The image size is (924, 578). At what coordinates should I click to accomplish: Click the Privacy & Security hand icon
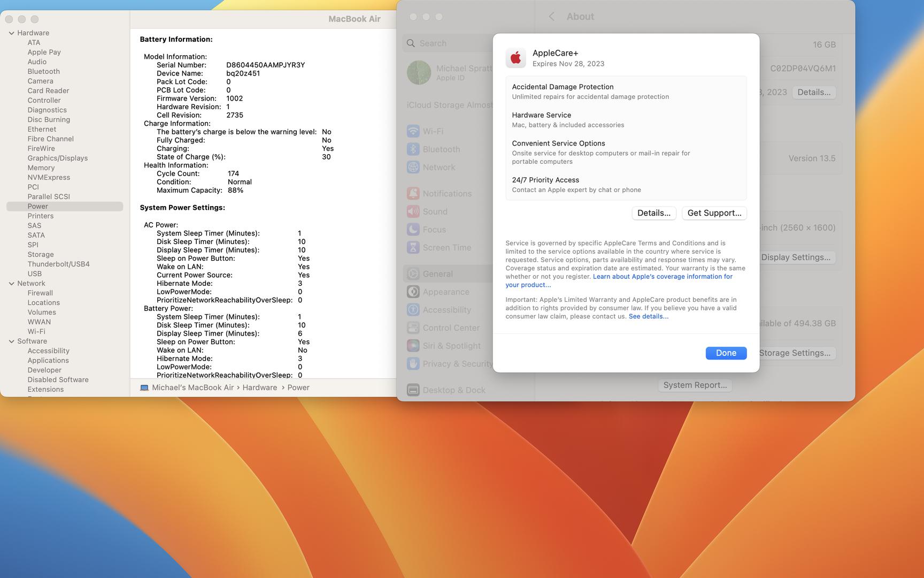(x=413, y=364)
